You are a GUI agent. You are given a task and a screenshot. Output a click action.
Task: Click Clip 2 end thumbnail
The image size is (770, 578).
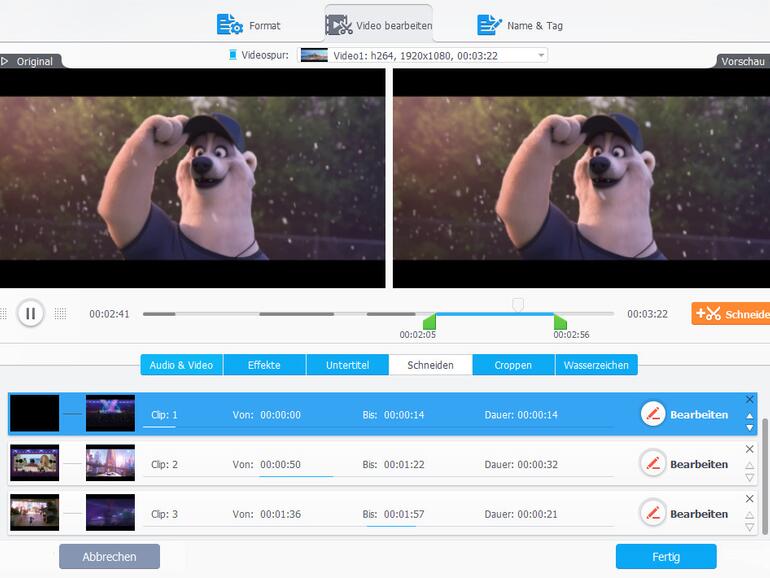tap(110, 463)
